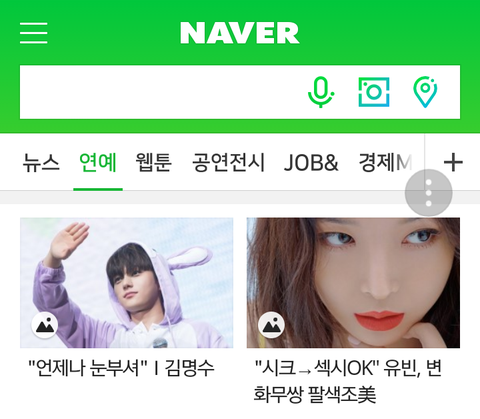
Task: Tap photo icon on bunny hoodie image
Action: (45, 325)
